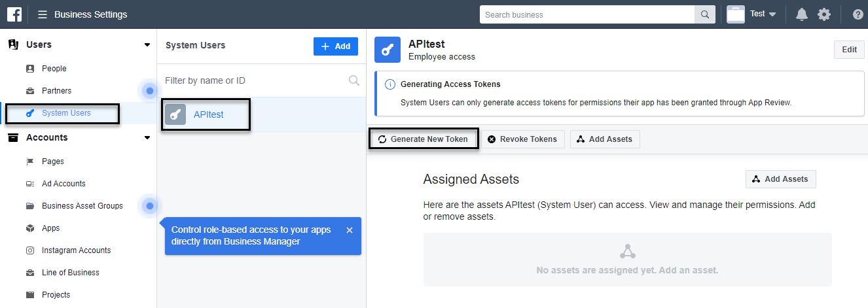Screen dimensions: 868x308
Task: Click the Edit button
Action: tap(849, 50)
